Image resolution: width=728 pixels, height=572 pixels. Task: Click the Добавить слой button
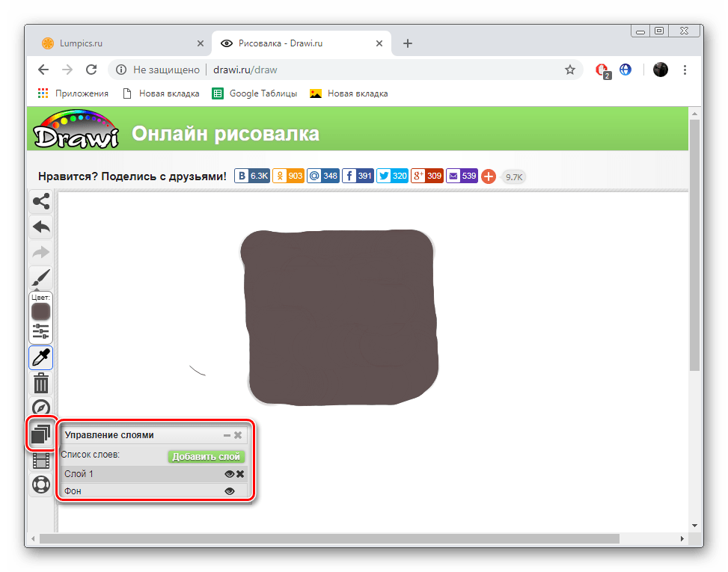(206, 456)
